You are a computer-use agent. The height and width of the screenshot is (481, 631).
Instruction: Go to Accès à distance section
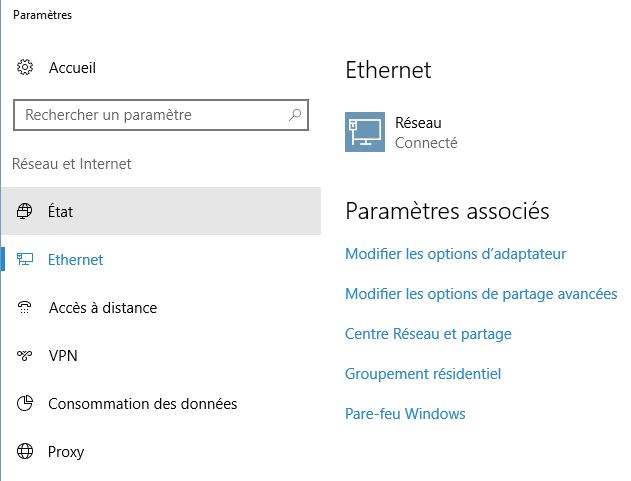click(103, 308)
